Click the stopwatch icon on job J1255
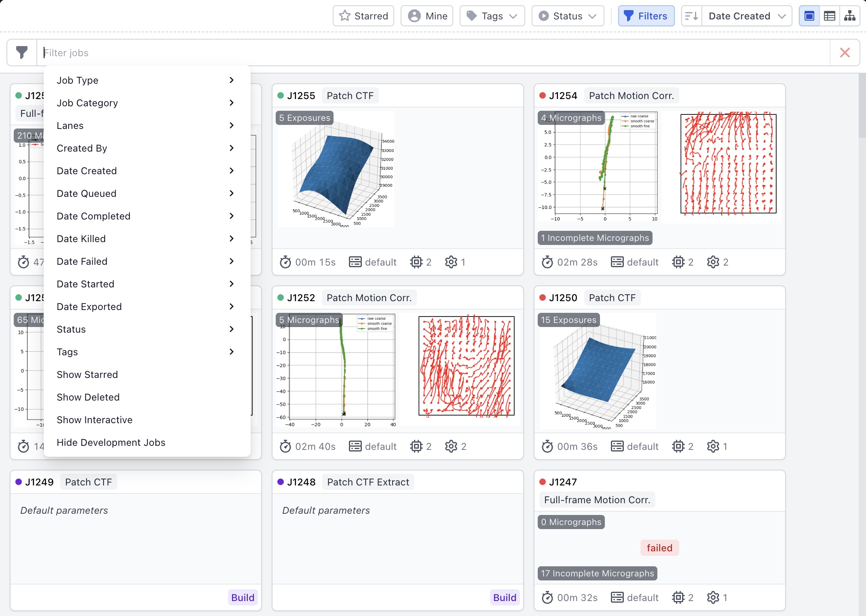 (x=285, y=262)
